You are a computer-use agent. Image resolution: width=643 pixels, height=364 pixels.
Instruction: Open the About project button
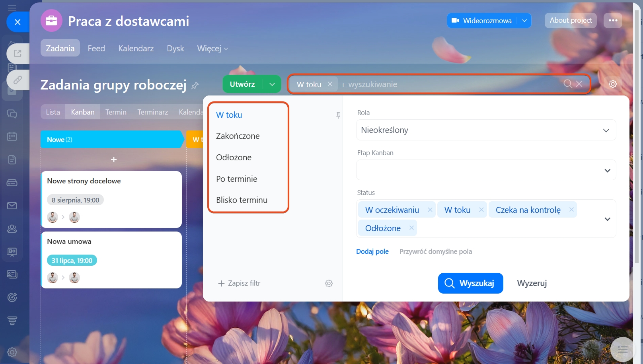571,20
